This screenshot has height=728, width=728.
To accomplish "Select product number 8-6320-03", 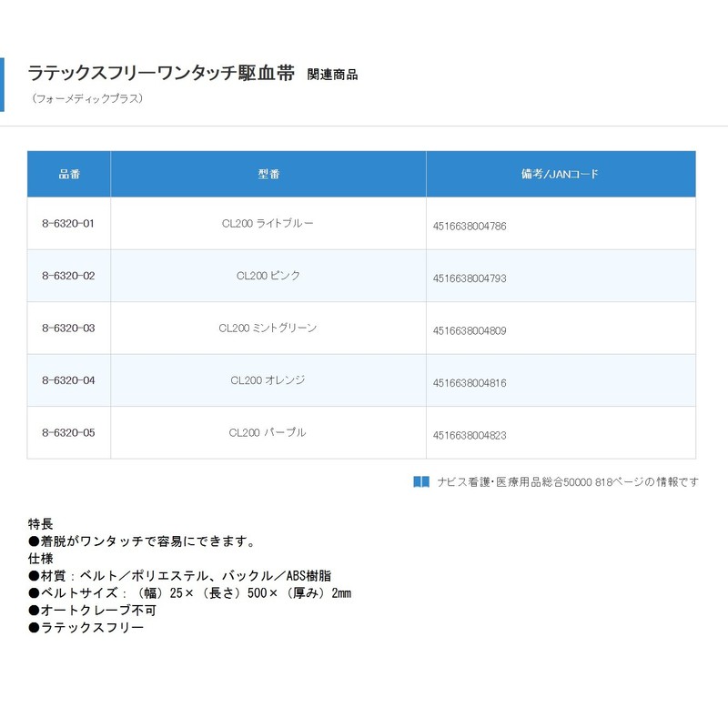I will point(68,328).
